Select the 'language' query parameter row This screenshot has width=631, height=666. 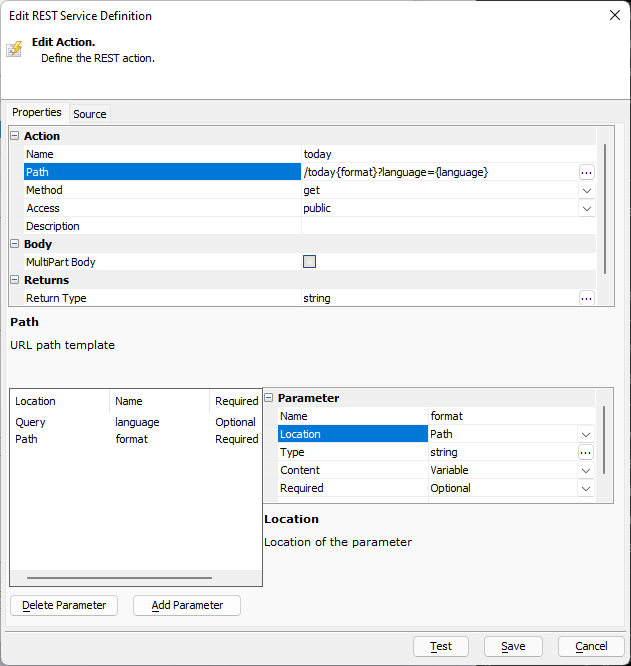(136, 422)
